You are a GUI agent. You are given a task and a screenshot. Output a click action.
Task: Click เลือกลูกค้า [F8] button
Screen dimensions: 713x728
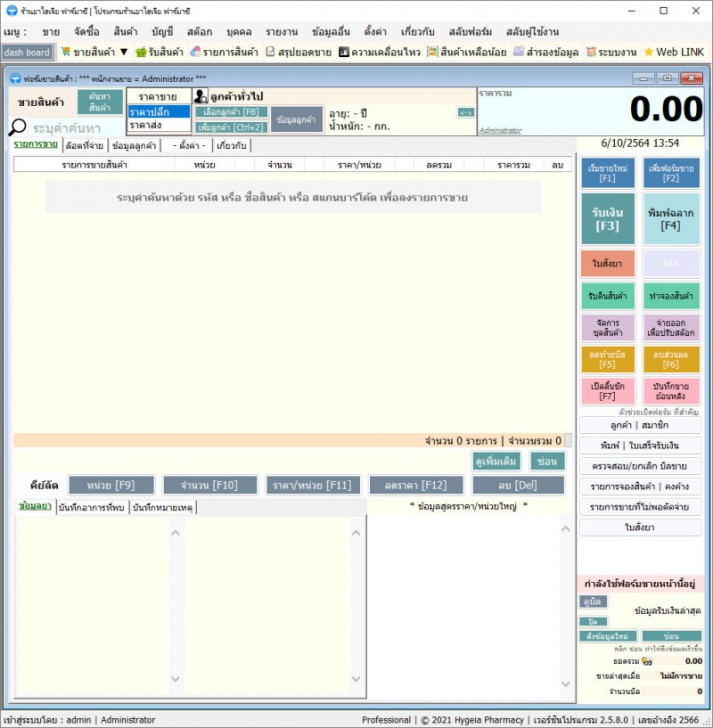(231, 112)
